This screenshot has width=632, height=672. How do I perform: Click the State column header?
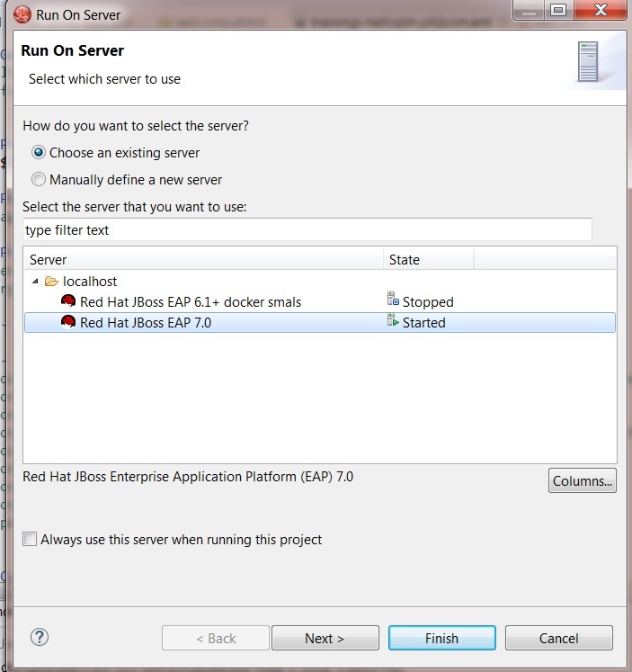pos(429,259)
